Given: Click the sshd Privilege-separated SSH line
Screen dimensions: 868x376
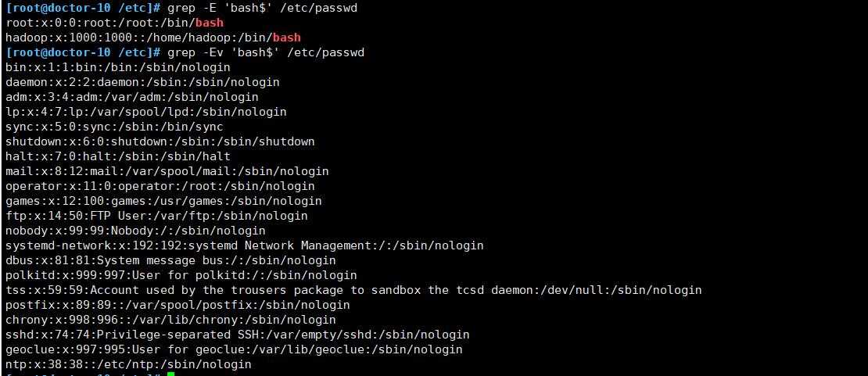Looking at the screenshot, I should [x=237, y=335].
